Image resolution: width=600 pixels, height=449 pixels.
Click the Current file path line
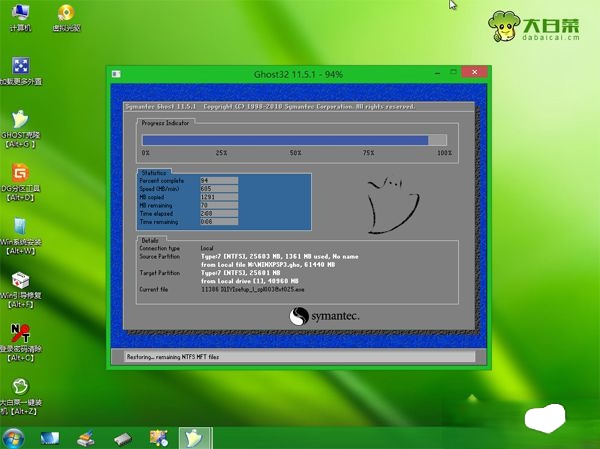click(253, 289)
